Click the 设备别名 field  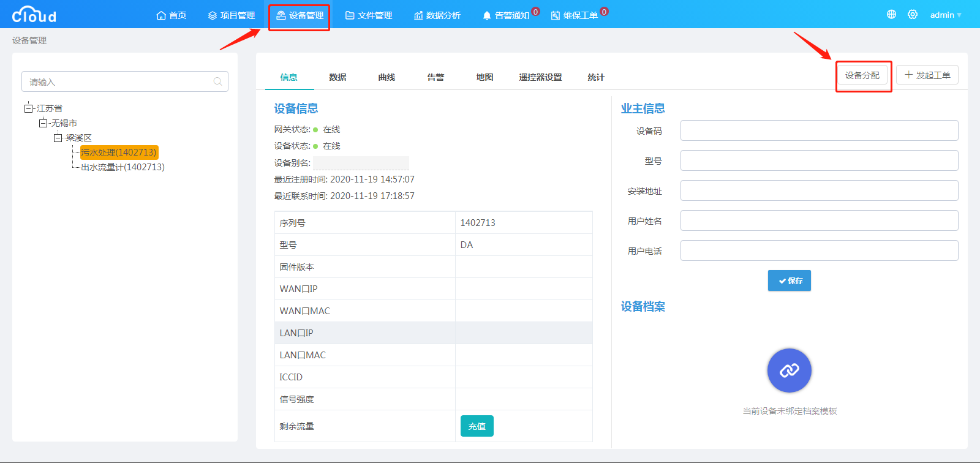click(361, 163)
